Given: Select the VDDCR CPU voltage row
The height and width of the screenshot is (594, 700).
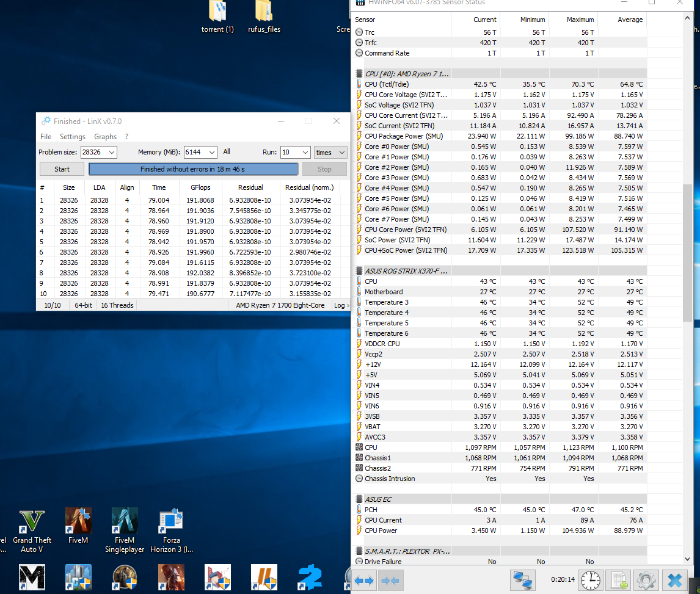Looking at the screenshot, I should (x=499, y=344).
